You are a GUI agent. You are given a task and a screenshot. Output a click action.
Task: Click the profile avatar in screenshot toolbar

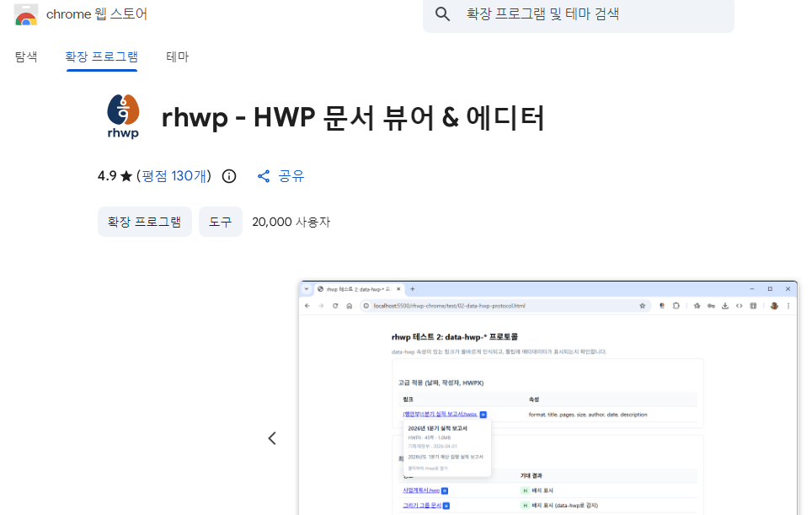[774, 306]
